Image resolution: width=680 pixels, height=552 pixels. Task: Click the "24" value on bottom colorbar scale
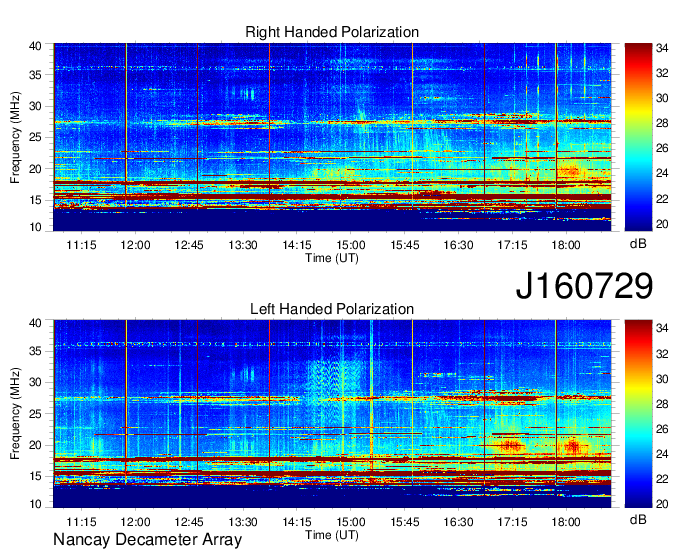pyautogui.click(x=662, y=454)
